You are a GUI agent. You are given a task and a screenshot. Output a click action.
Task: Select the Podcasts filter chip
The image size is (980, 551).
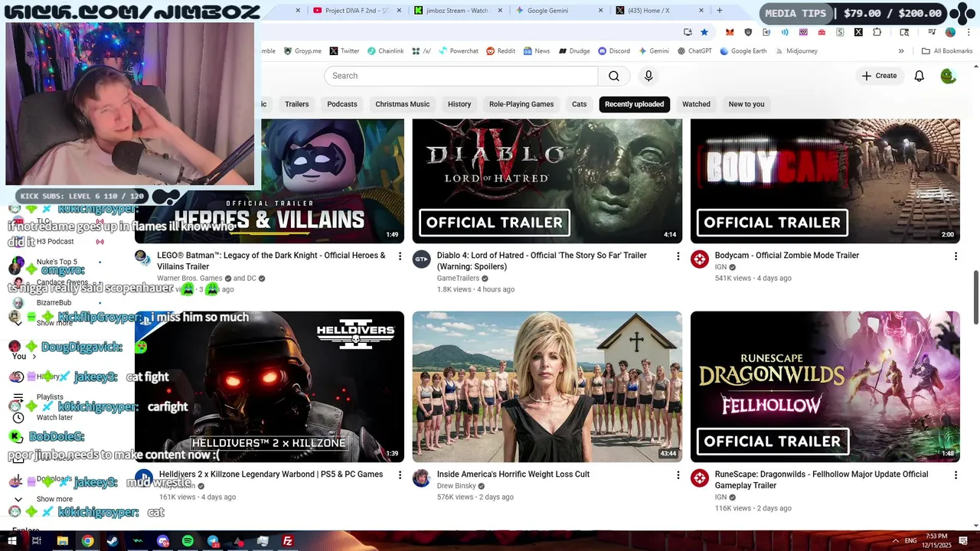[342, 104]
